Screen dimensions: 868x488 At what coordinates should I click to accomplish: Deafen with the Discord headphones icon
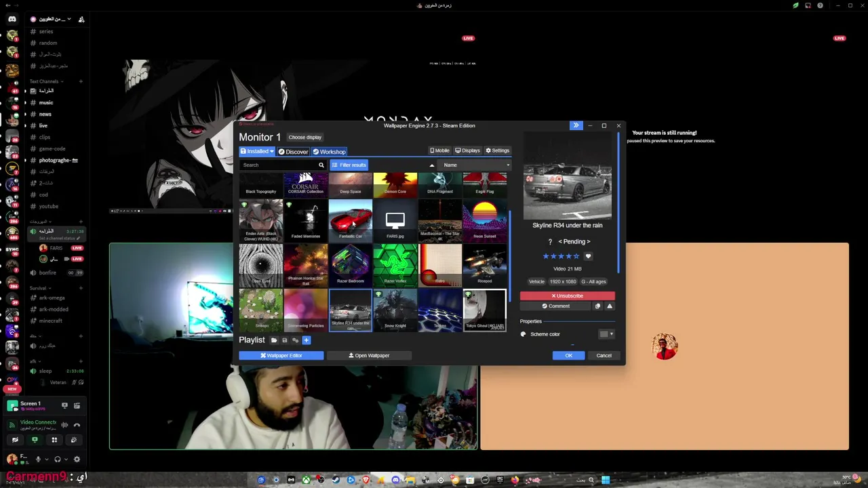click(58, 459)
